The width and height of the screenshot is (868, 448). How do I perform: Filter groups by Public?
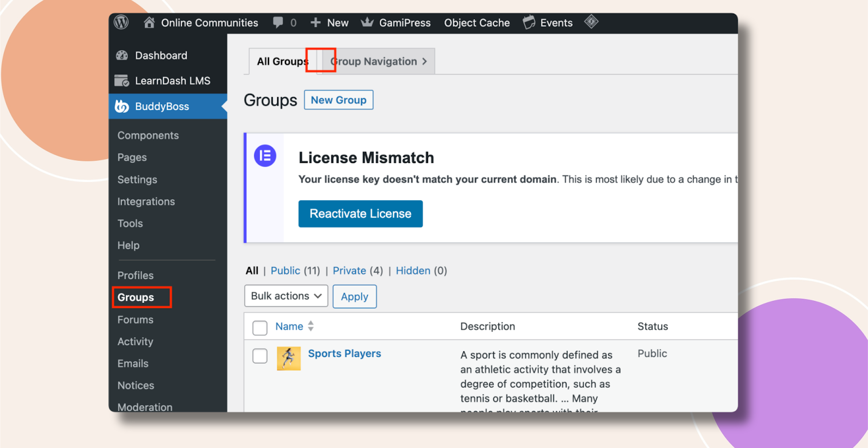point(285,270)
